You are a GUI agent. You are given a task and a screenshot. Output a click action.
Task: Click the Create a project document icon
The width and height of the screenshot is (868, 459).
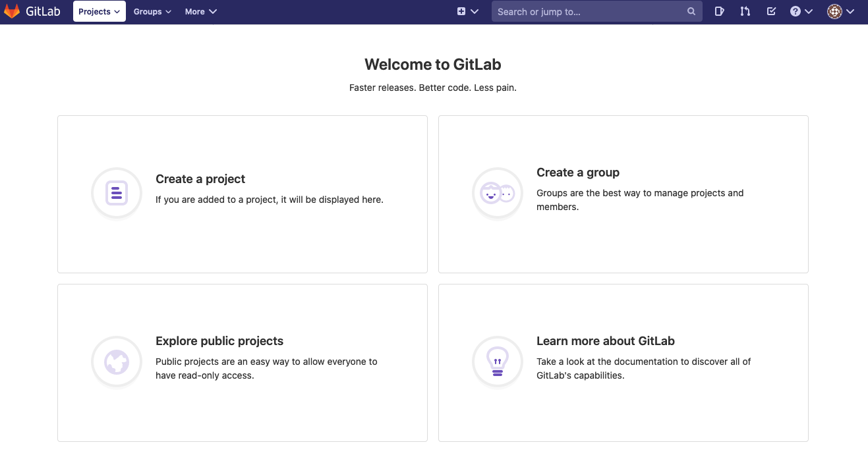coord(116,193)
